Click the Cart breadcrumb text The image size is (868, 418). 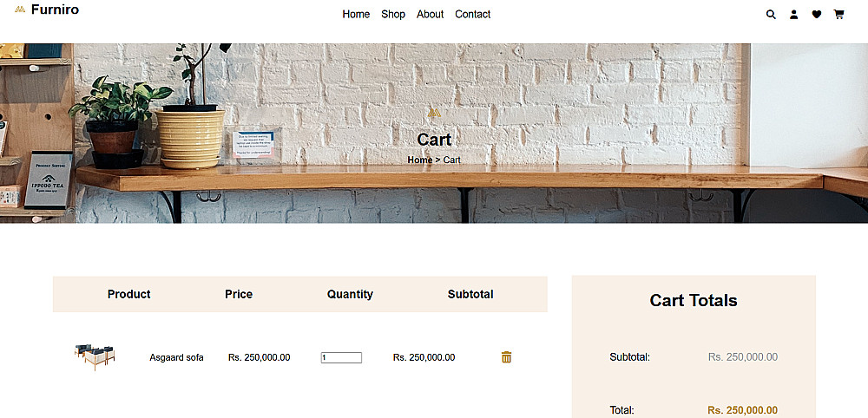(x=451, y=160)
